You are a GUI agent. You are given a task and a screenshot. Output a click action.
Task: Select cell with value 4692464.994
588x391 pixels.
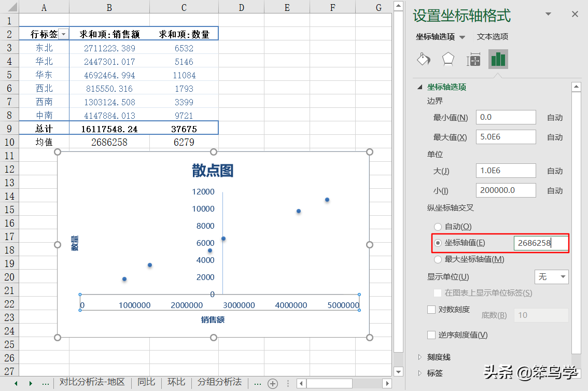pyautogui.click(x=109, y=75)
